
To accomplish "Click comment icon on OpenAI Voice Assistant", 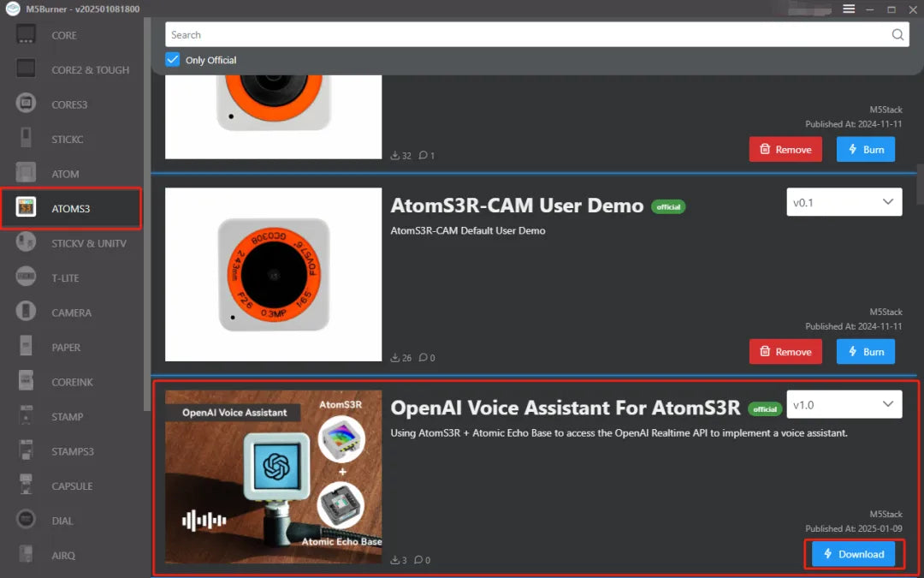I will point(418,560).
